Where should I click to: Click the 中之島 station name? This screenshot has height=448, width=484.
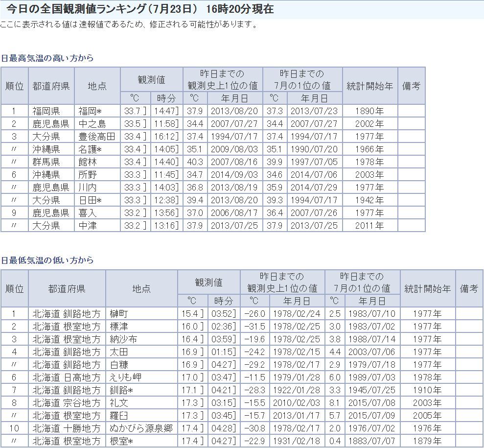point(92,124)
